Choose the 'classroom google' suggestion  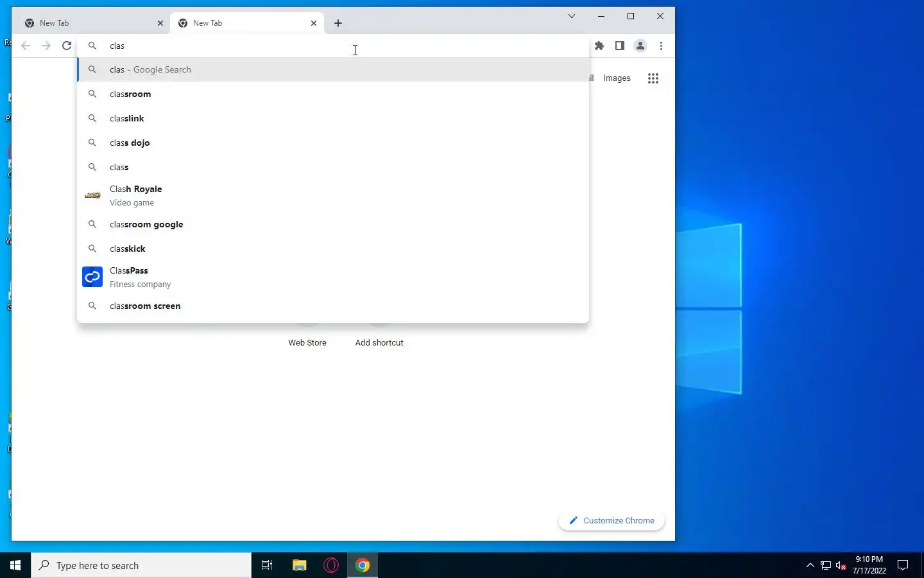pyautogui.click(x=333, y=224)
